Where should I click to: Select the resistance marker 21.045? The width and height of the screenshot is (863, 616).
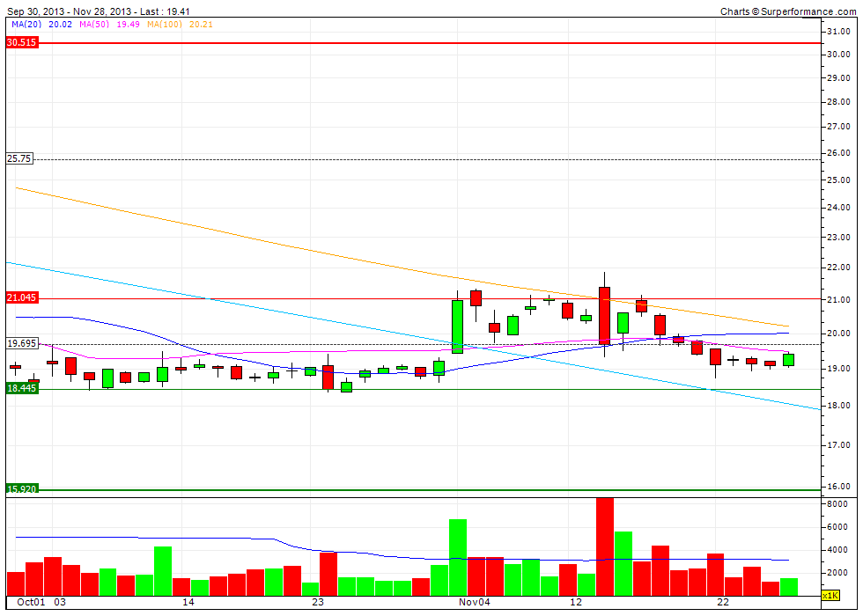click(x=24, y=297)
